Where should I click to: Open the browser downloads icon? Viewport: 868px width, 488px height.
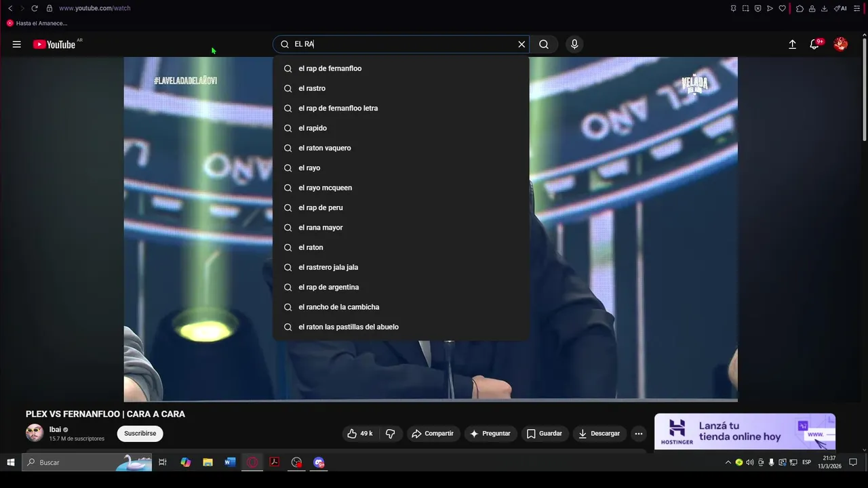(824, 8)
